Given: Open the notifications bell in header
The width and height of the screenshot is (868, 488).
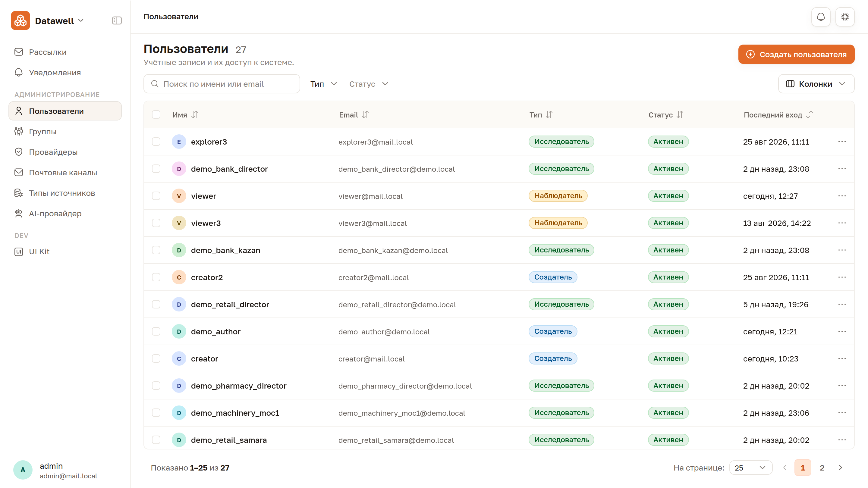Looking at the screenshot, I should click(821, 17).
